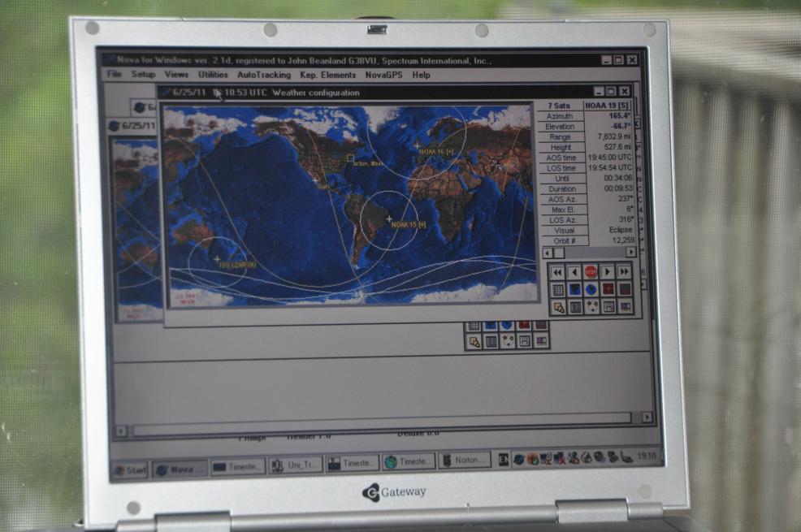
Task: Maximize the Weather configuration window
Action: pyautogui.click(x=611, y=92)
